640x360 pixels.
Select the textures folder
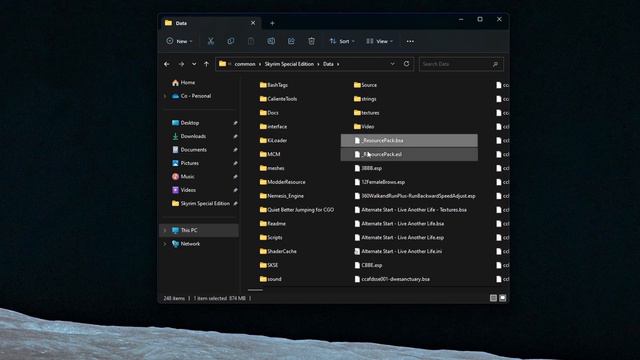click(367, 113)
